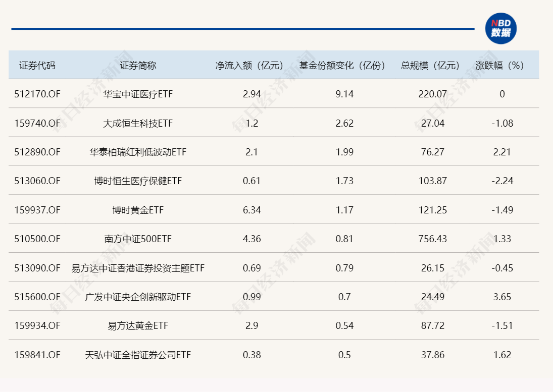Select fund name 华泰柏瑞红利低波动ETF
Image resolution: width=553 pixels, height=392 pixels.
pos(138,152)
